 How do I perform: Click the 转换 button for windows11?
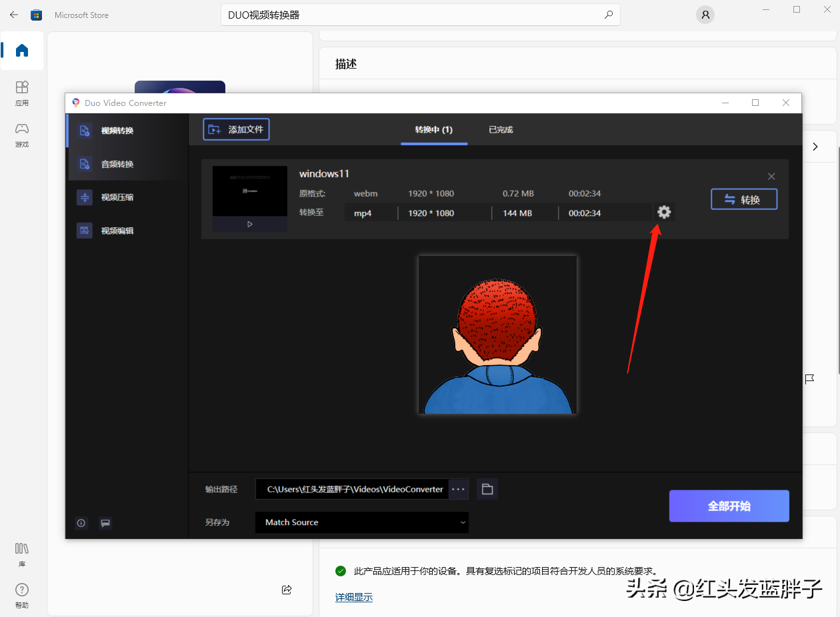click(x=744, y=199)
